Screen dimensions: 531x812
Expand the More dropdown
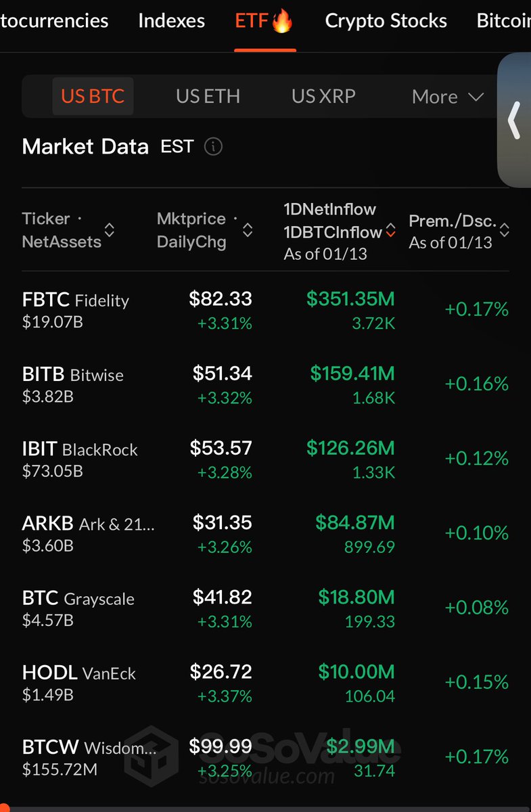point(448,97)
